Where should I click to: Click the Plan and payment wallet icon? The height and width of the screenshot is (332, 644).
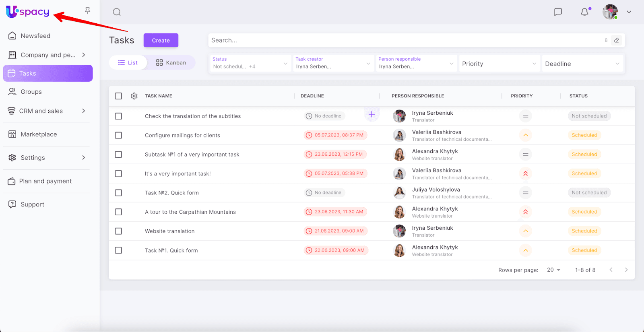12,181
